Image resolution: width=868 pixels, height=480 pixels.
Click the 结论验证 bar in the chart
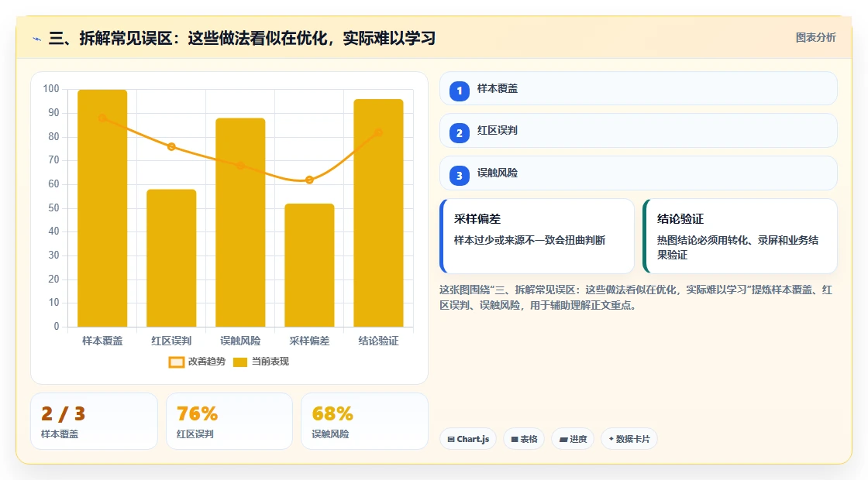tap(379, 213)
